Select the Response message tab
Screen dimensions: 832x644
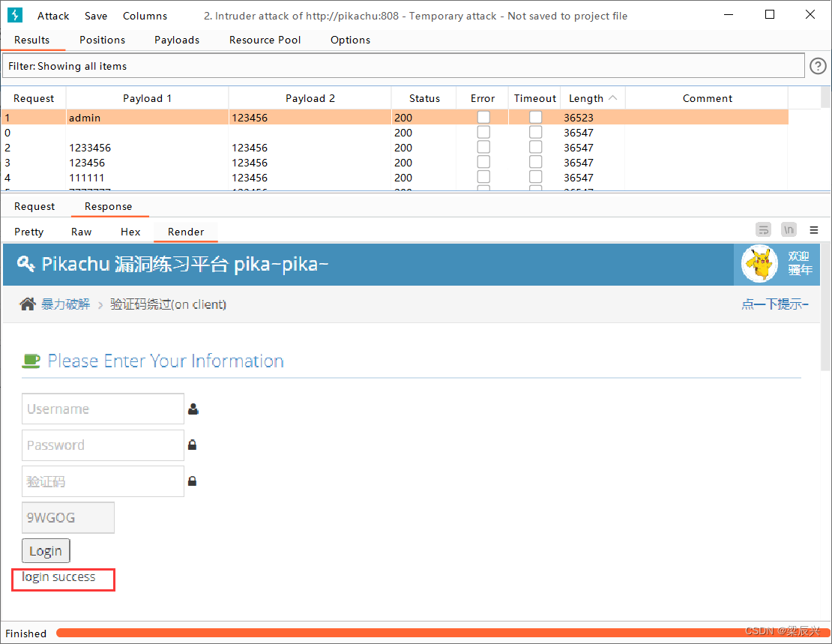coord(108,206)
